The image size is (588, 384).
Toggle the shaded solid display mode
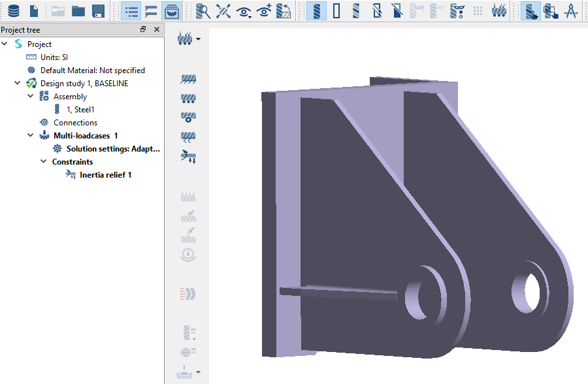pos(316,11)
